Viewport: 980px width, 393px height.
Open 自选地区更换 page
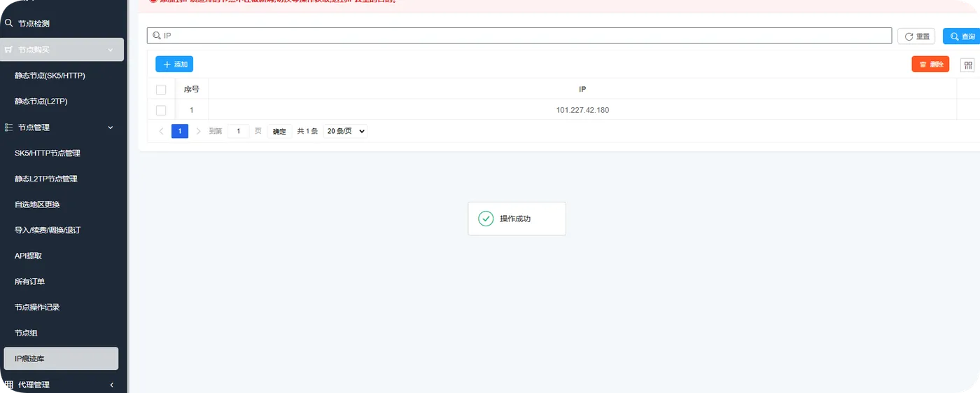coord(37,205)
